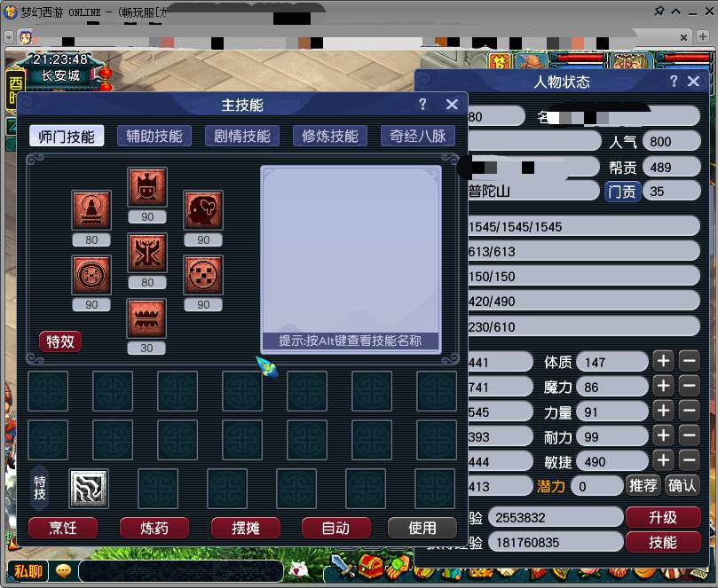
Task: Open the treasure chest icon in bottom bar
Action: [x=370, y=567]
